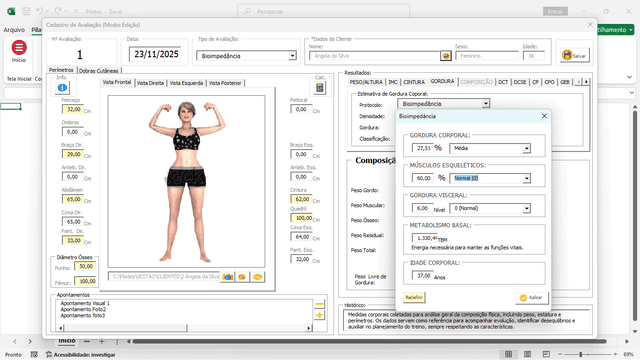Screen dimensions: 640x360
Task: Open the PESO/ALTURA results tab
Action: pyautogui.click(x=366, y=82)
